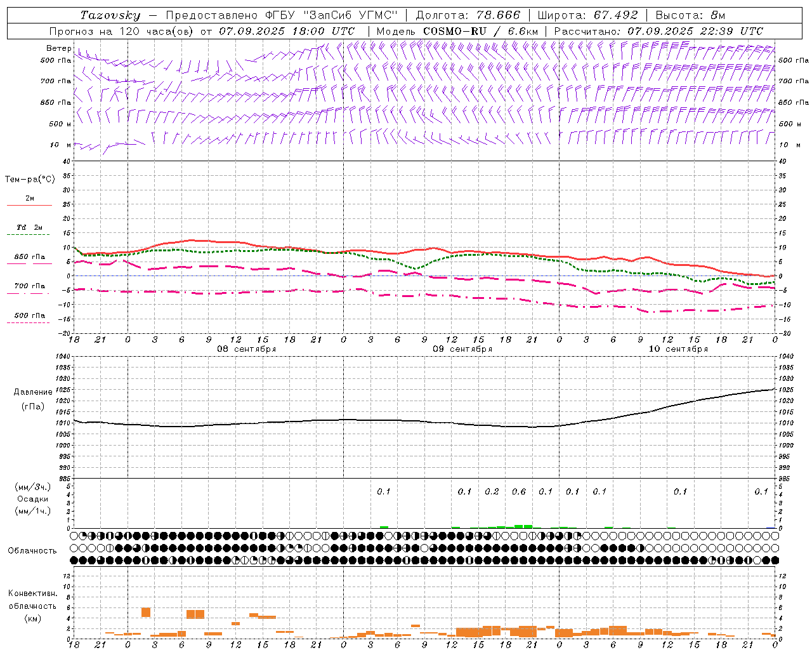
Task: Click the "Td 2м" dew point legend entry
Action: 30,227
